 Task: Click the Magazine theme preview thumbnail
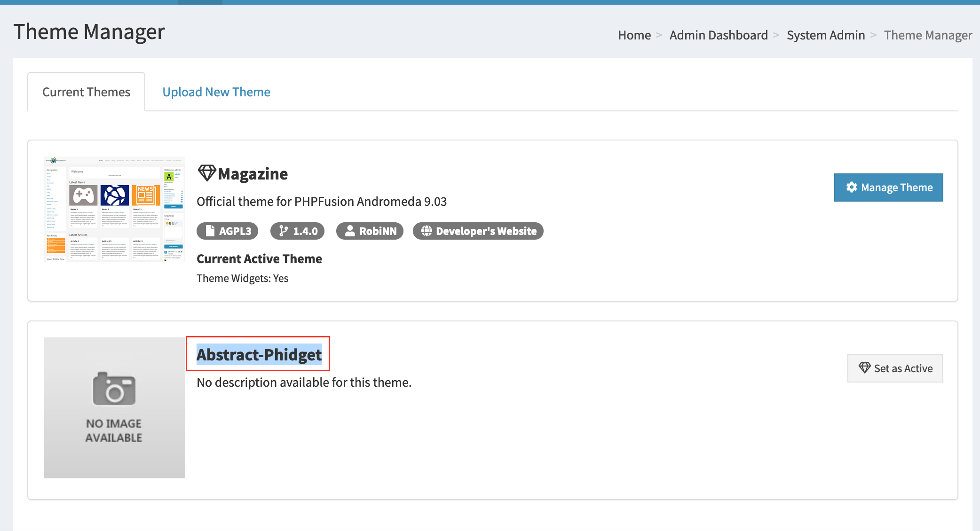(x=114, y=210)
